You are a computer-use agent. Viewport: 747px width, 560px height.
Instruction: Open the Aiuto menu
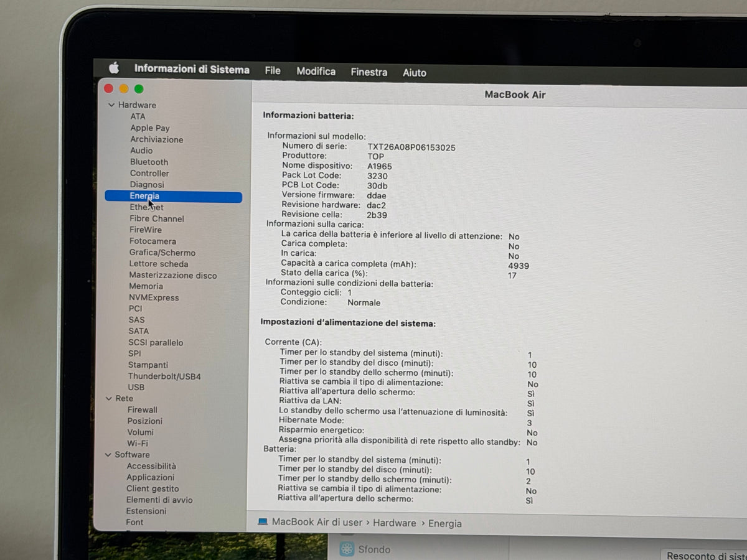click(x=415, y=73)
